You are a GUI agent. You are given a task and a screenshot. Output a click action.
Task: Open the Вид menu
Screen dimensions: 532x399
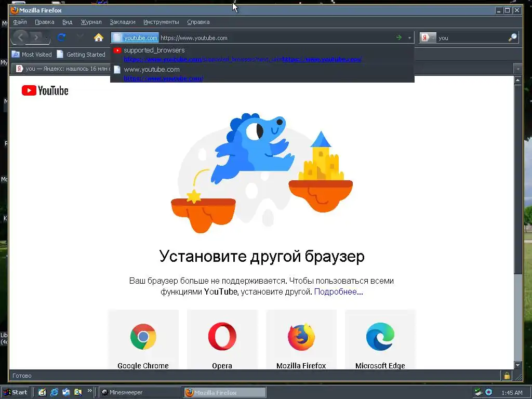tap(67, 22)
